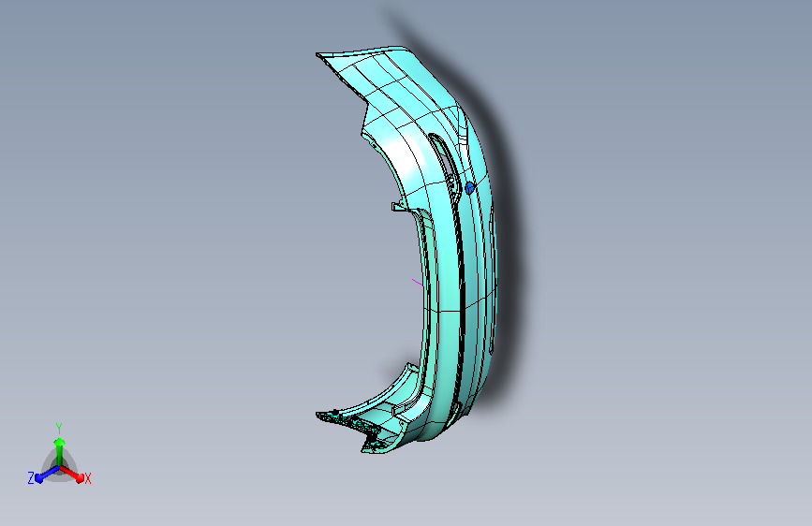Click the red X axis on orientation triad

pyautogui.click(x=74, y=474)
